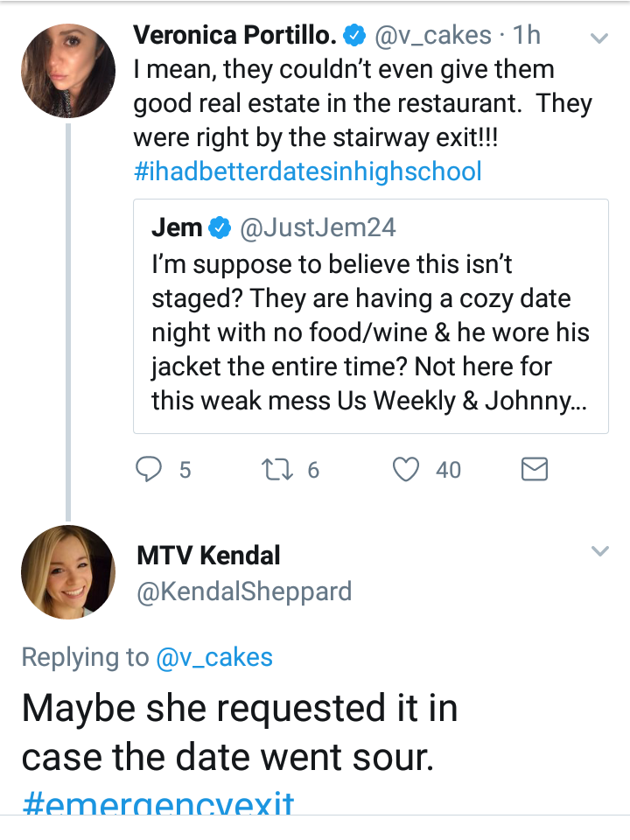Viewport: 630px width, 840px height.
Task: Click @v_cakes in the Replying to line
Action: pos(214,657)
